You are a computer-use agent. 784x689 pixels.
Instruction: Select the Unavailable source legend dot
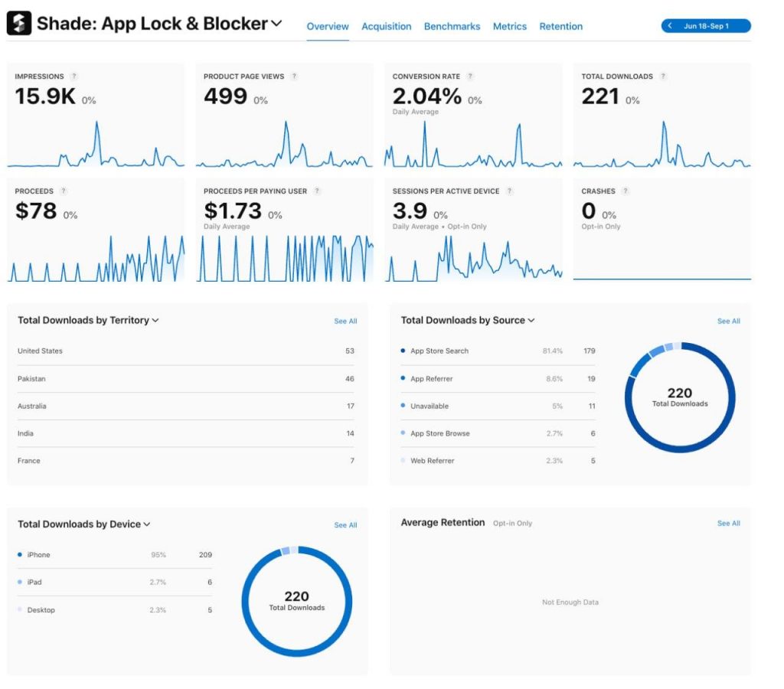(403, 406)
